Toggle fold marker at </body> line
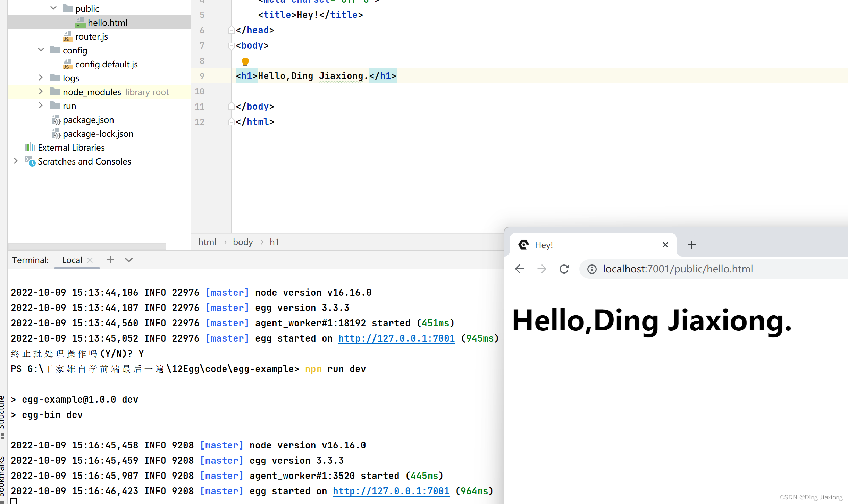 231,107
